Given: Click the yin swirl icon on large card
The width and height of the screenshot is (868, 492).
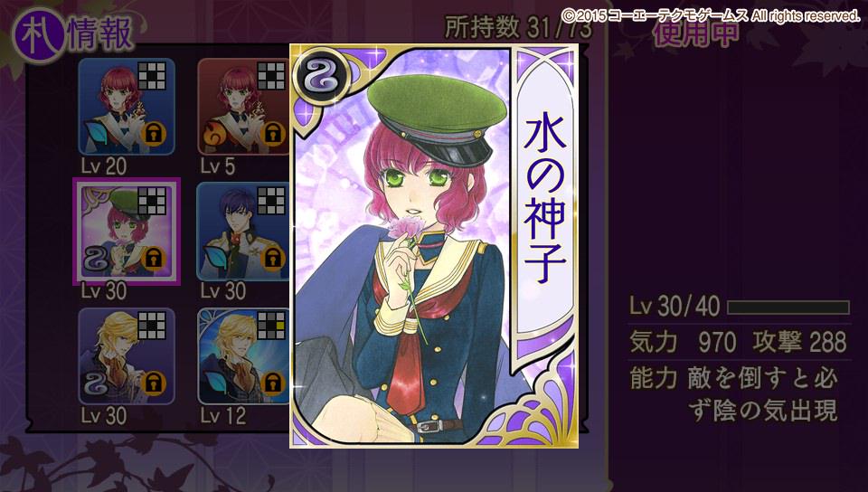Looking at the screenshot, I should (x=321, y=76).
